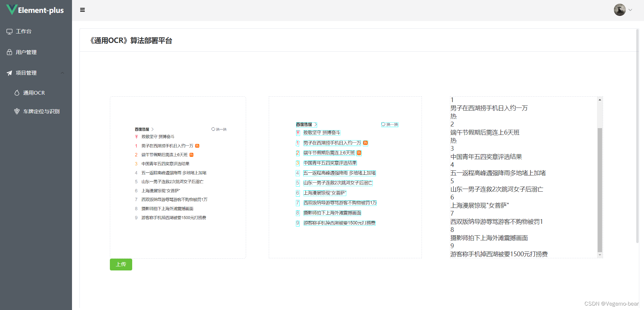The height and width of the screenshot is (310, 644).
Task: Select the monitor icon beside 工作台
Action: [9, 31]
